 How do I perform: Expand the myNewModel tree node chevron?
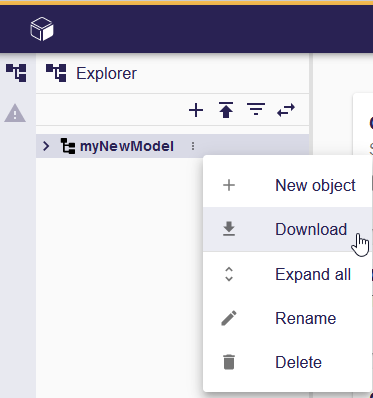46,146
